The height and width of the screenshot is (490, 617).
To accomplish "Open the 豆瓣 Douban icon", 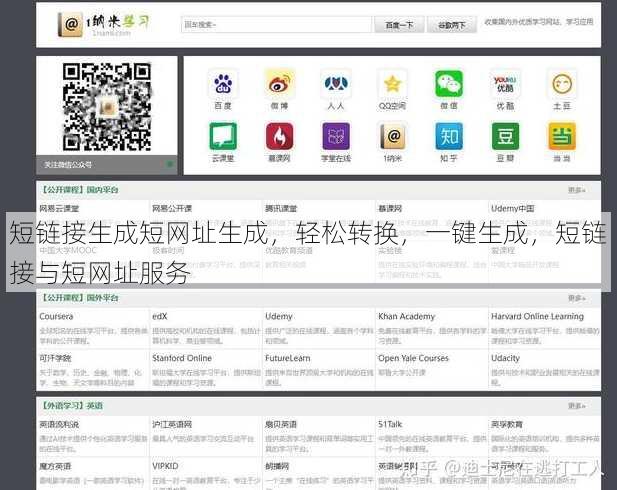I will tap(505, 136).
